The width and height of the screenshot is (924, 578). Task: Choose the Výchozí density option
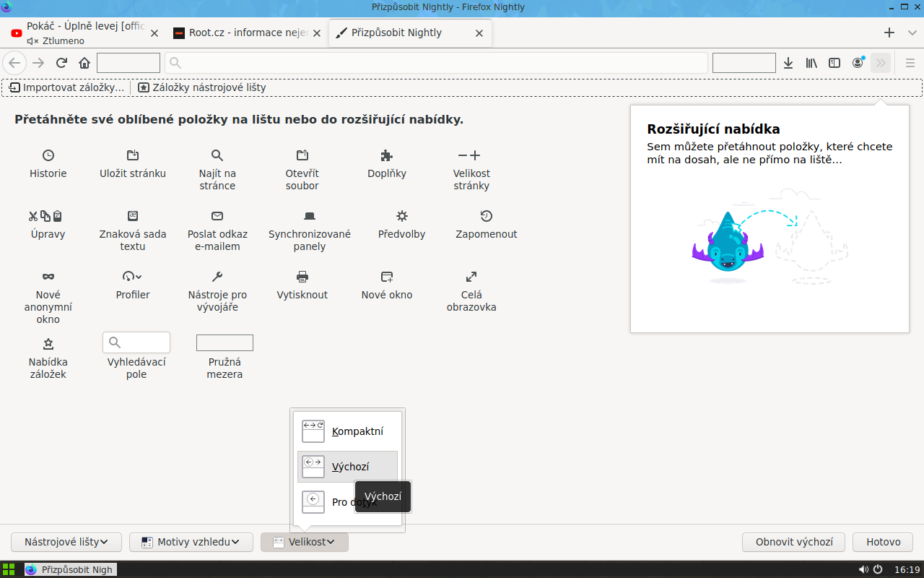tap(347, 467)
